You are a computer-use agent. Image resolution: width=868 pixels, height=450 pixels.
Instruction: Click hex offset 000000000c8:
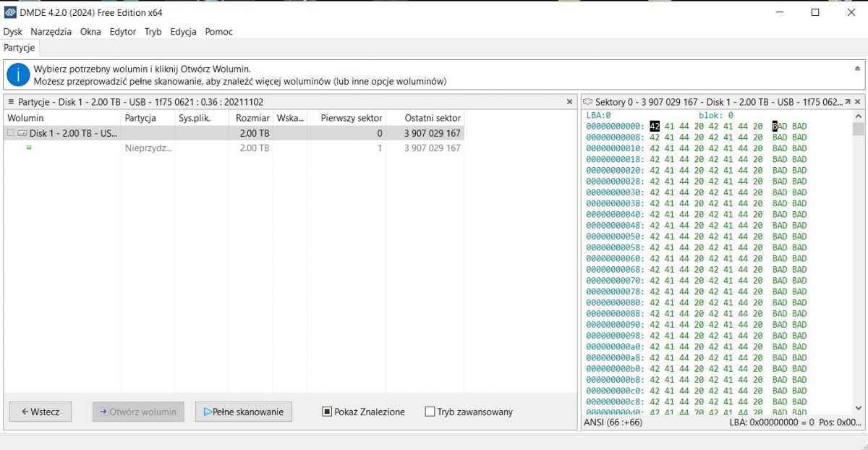[x=615, y=402]
